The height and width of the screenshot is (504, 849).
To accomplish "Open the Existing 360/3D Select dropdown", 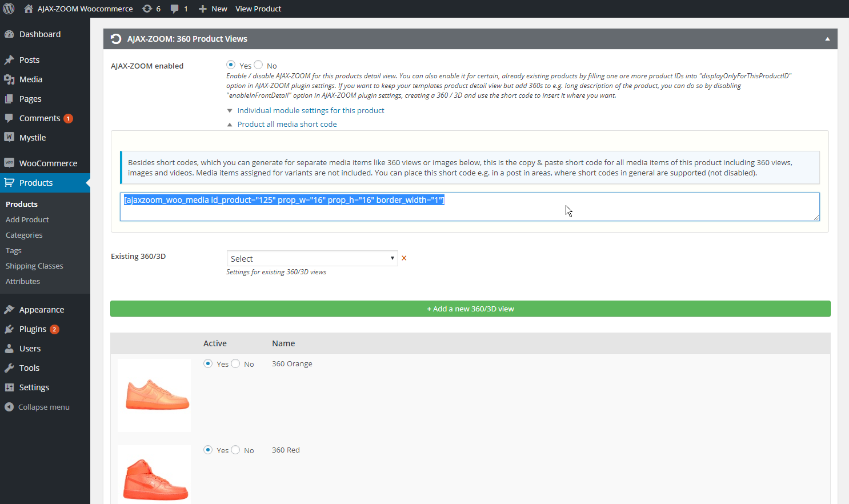I will click(312, 258).
